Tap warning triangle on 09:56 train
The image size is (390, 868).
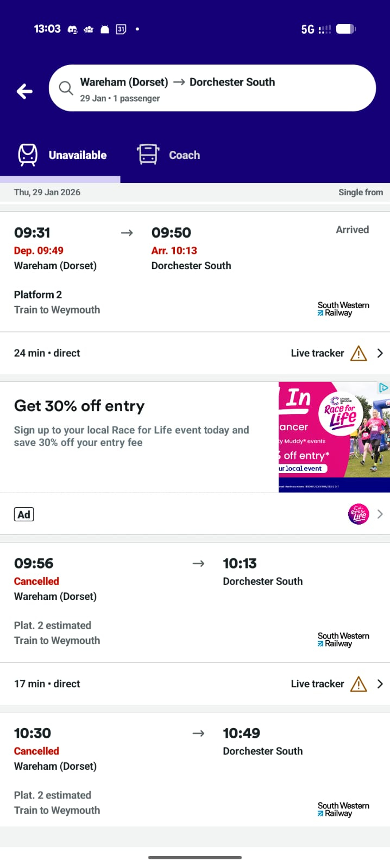coord(358,684)
